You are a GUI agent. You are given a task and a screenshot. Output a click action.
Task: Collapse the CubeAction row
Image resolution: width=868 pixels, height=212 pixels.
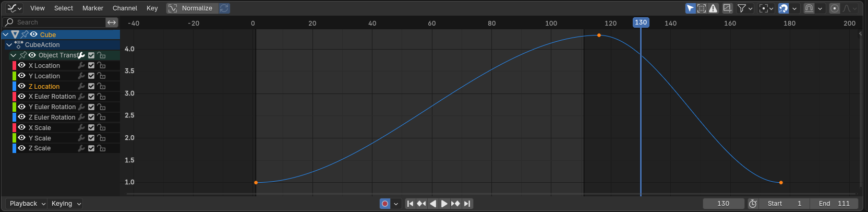point(9,45)
